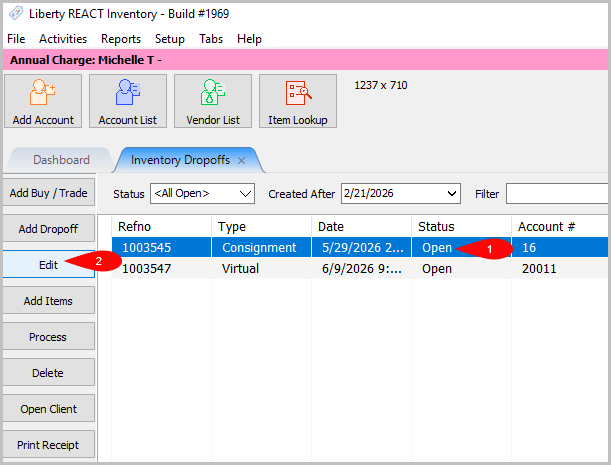Sort by the Type column header

point(261,226)
